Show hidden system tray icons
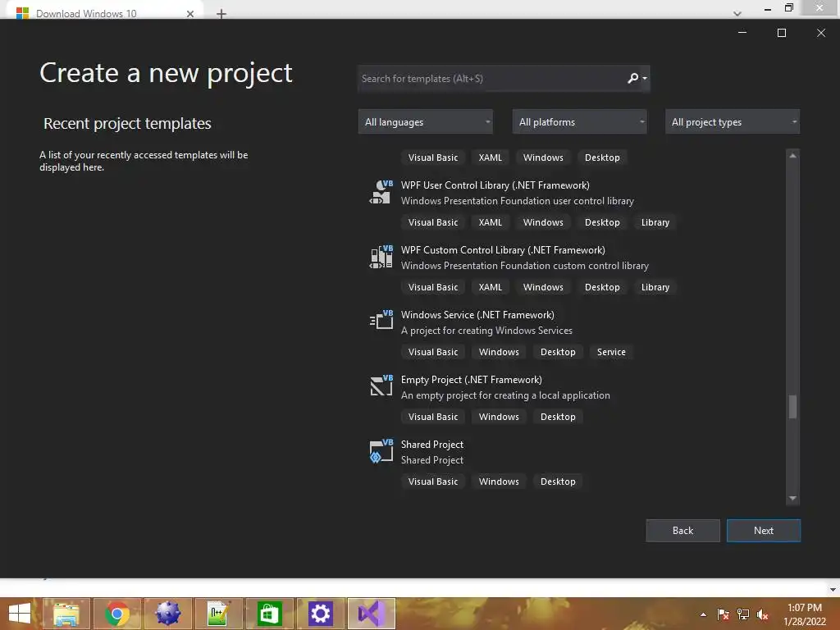The height and width of the screenshot is (630, 840). (703, 614)
